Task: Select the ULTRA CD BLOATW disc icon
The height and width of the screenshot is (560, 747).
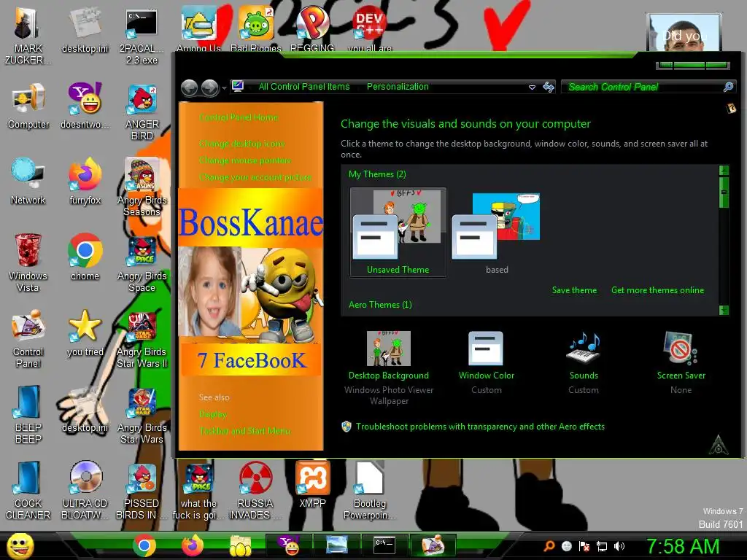Action: 85,491
